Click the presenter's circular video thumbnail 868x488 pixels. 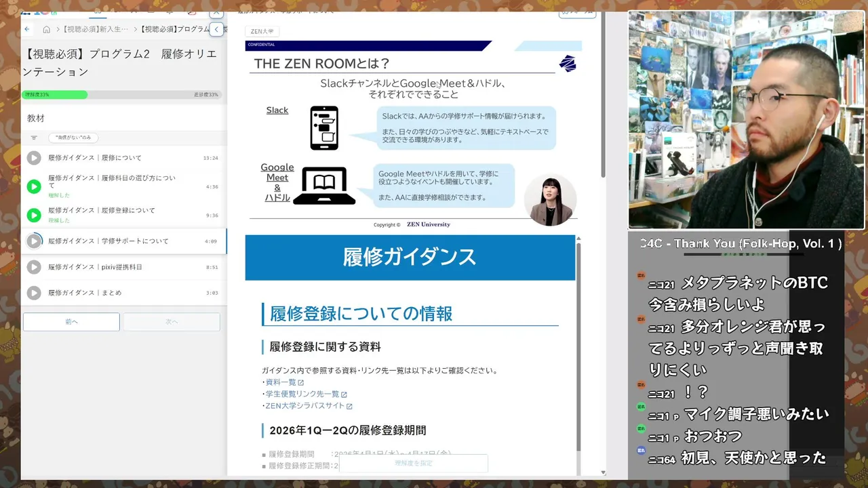click(550, 200)
